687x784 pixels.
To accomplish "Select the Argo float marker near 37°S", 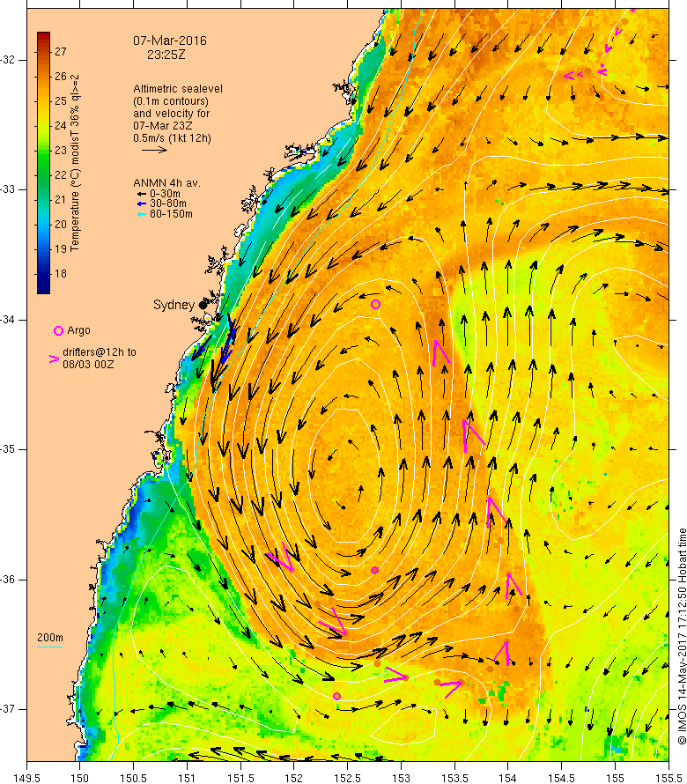I will click(x=336, y=696).
